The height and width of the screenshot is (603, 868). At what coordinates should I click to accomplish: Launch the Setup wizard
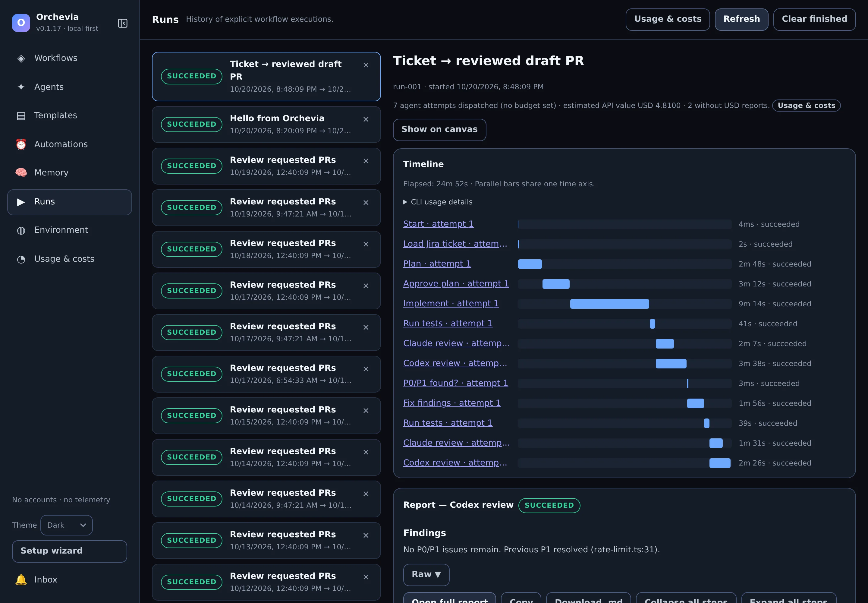coord(70,551)
